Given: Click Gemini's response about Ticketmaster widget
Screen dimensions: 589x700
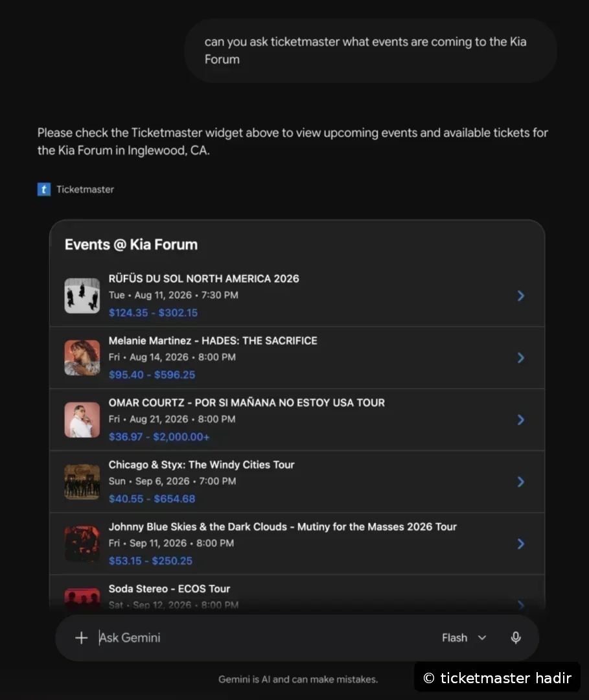Looking at the screenshot, I should pos(293,141).
